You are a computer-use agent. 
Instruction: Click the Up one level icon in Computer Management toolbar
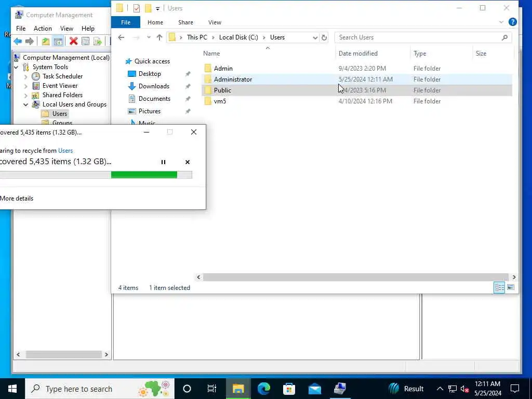pyautogui.click(x=46, y=42)
